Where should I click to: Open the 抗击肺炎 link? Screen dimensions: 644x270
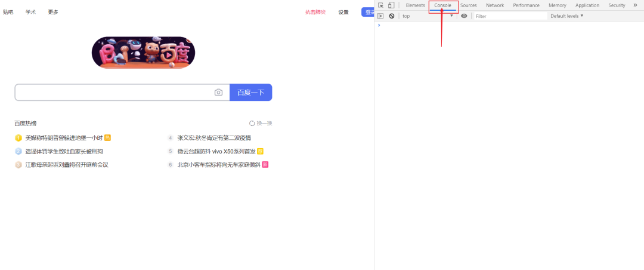click(x=315, y=12)
